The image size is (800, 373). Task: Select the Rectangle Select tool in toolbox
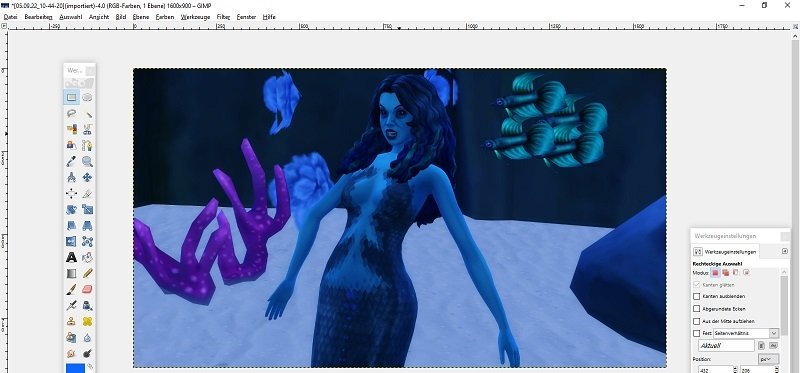pos(71,97)
